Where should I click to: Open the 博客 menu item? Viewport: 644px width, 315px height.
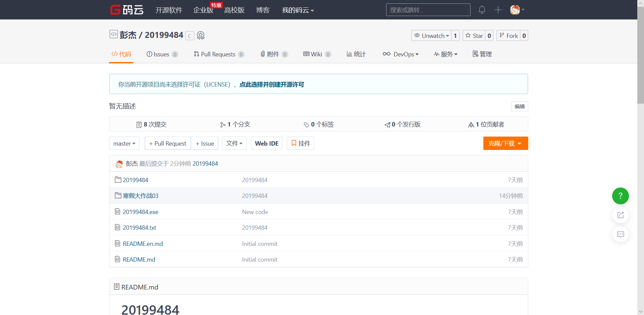(x=263, y=10)
